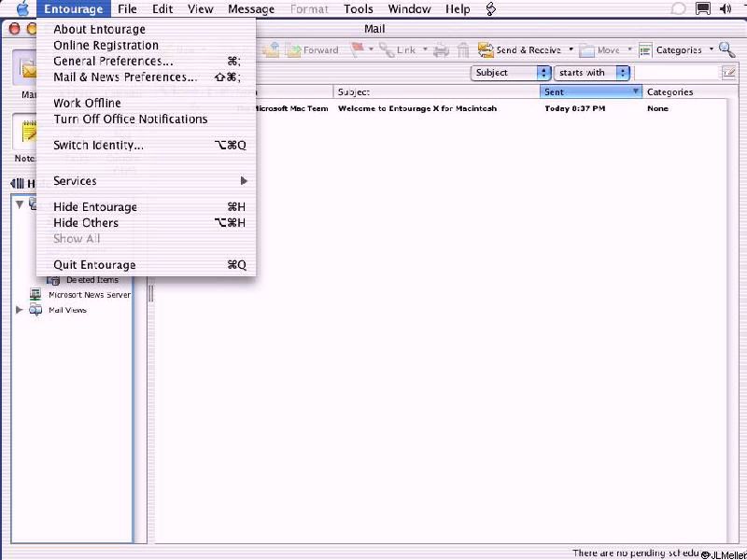Open the Welcome to Entourage X message
The width and height of the screenshot is (747, 560).
tap(417, 108)
